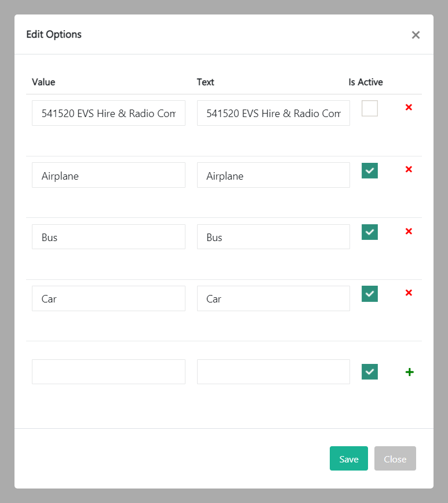Remove the Car option row
Screen dimensions: 448x503
point(409,293)
